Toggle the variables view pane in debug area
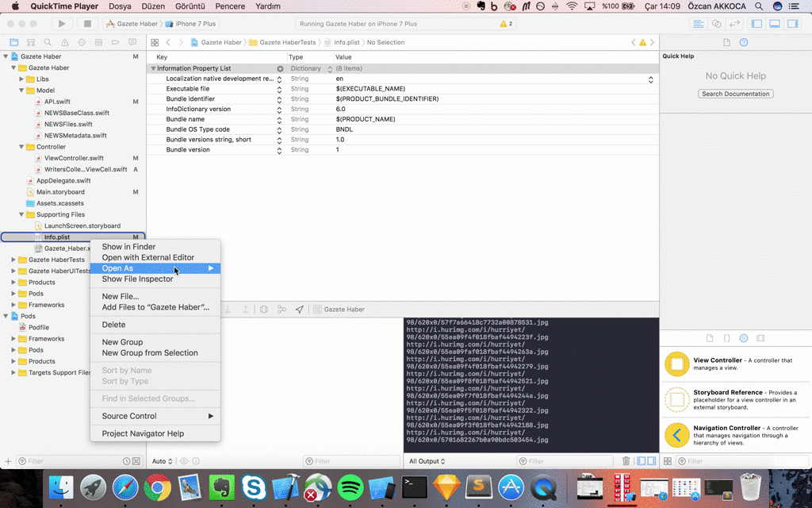Viewport: 812px width, 508px height. point(641,461)
